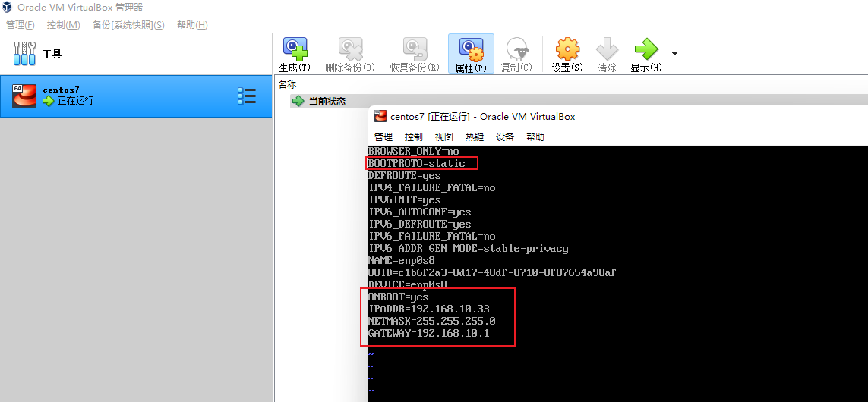Click the Clone (复制) sheep icon

pyautogui.click(x=516, y=49)
